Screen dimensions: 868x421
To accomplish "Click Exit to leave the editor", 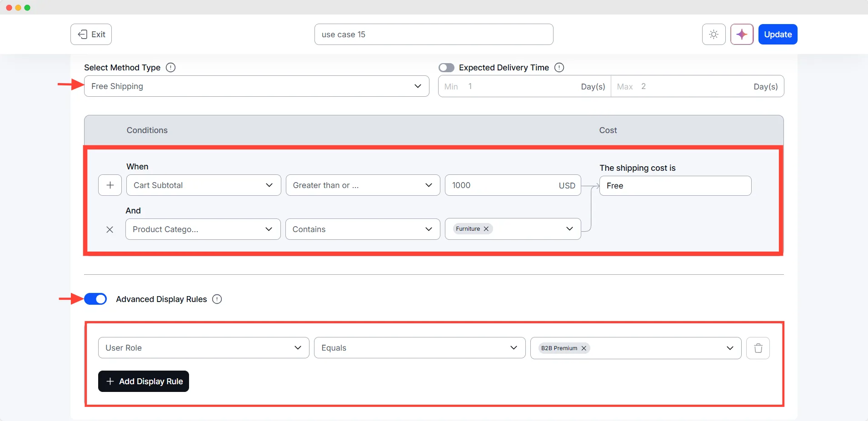I will pyautogui.click(x=90, y=34).
